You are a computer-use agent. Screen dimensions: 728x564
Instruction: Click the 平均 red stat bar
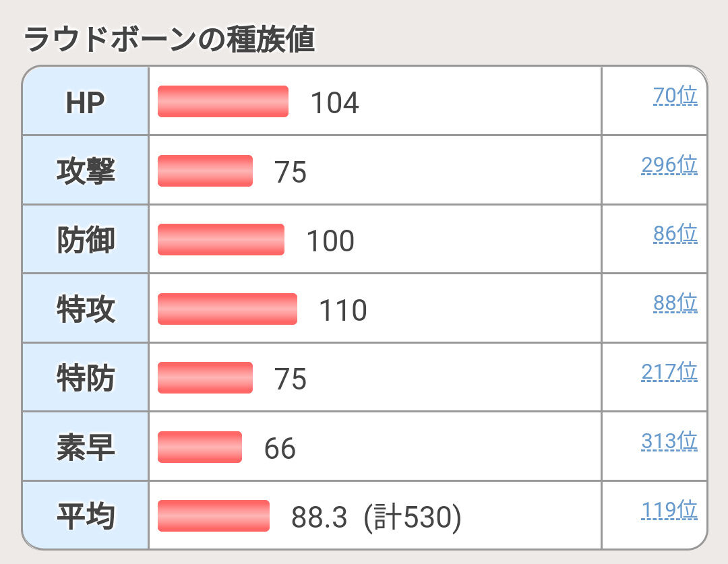click(x=214, y=515)
